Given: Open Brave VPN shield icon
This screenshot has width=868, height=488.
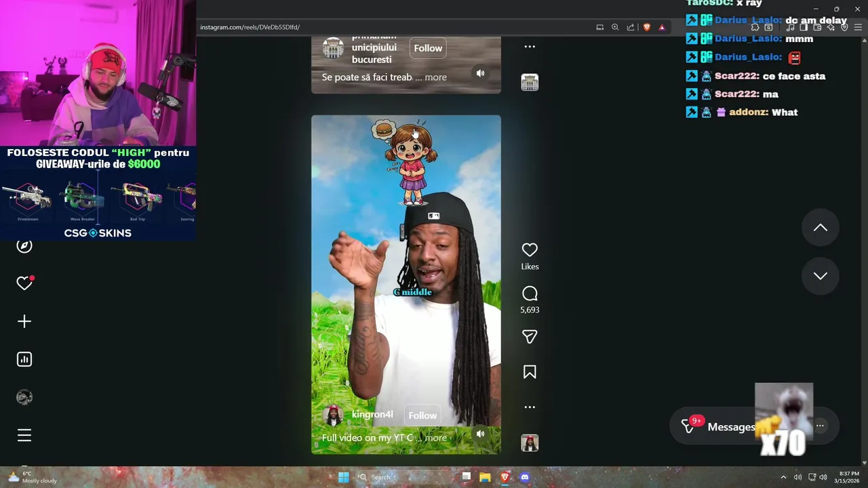Looking at the screenshot, I should (844, 27).
